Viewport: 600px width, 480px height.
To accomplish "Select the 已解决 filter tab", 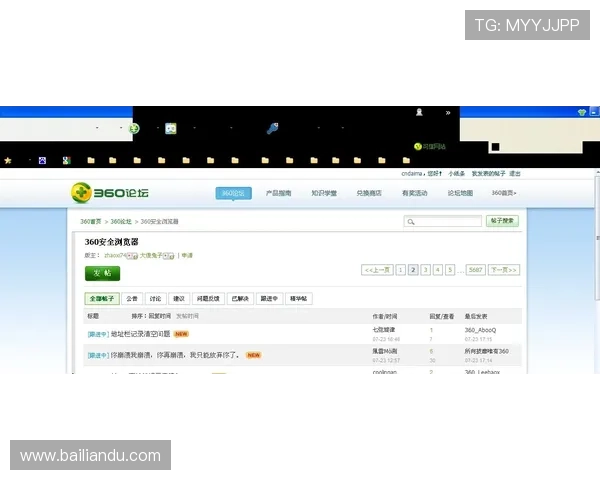I will click(240, 299).
